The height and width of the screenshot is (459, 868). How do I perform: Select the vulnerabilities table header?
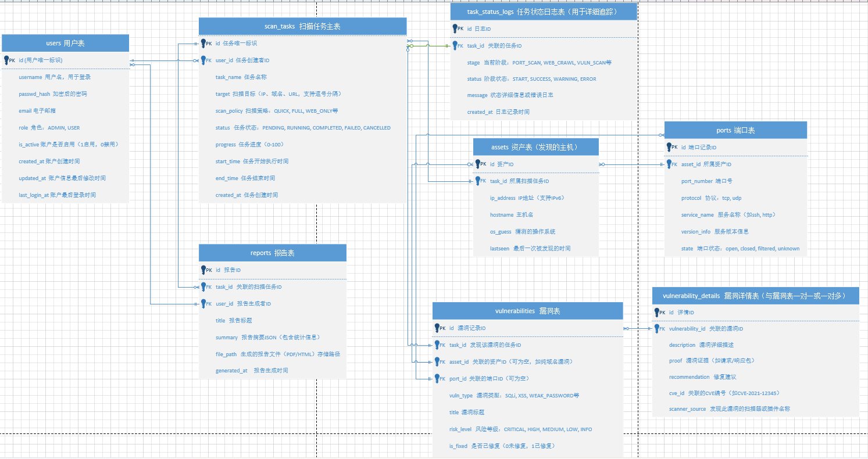527,311
